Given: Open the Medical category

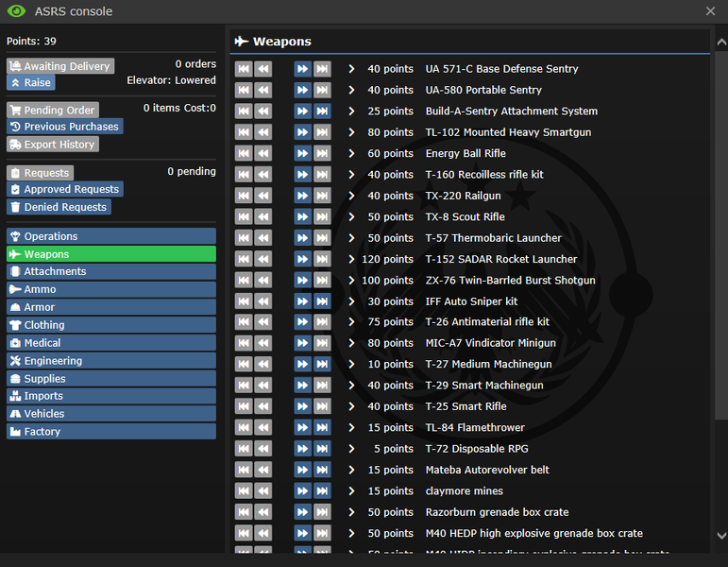Looking at the screenshot, I should [111, 343].
